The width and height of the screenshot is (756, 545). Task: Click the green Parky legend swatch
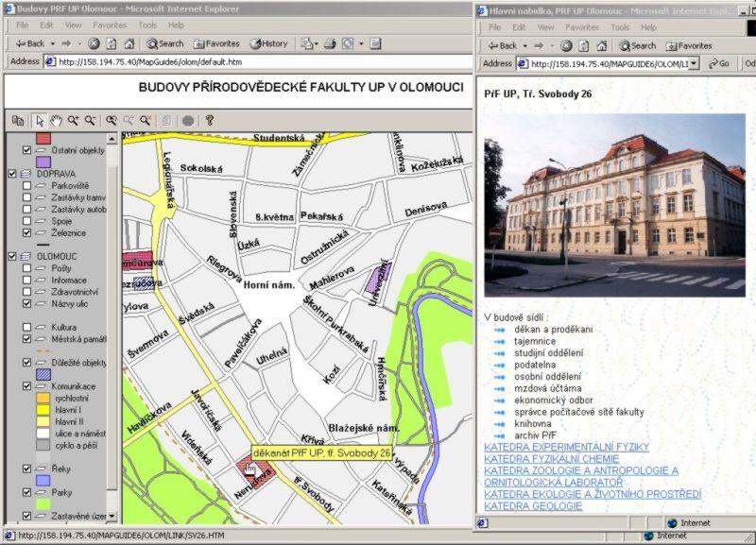tap(43, 504)
